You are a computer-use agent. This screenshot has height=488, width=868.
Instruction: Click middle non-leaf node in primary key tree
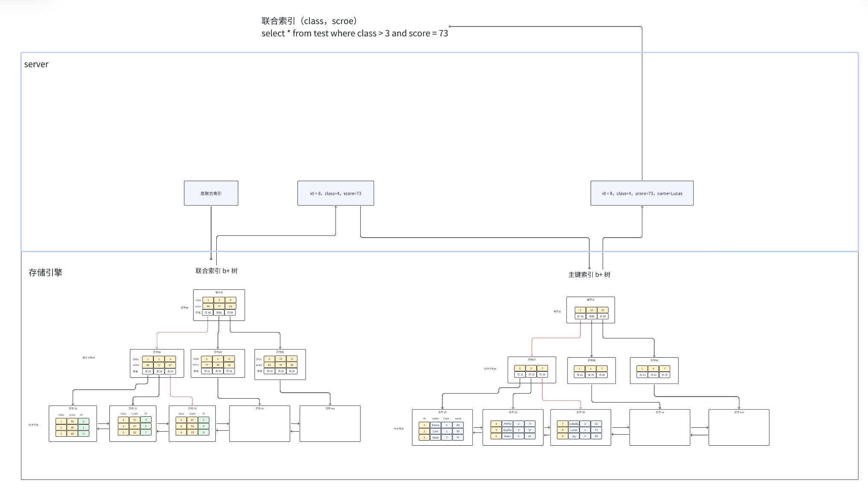point(591,370)
